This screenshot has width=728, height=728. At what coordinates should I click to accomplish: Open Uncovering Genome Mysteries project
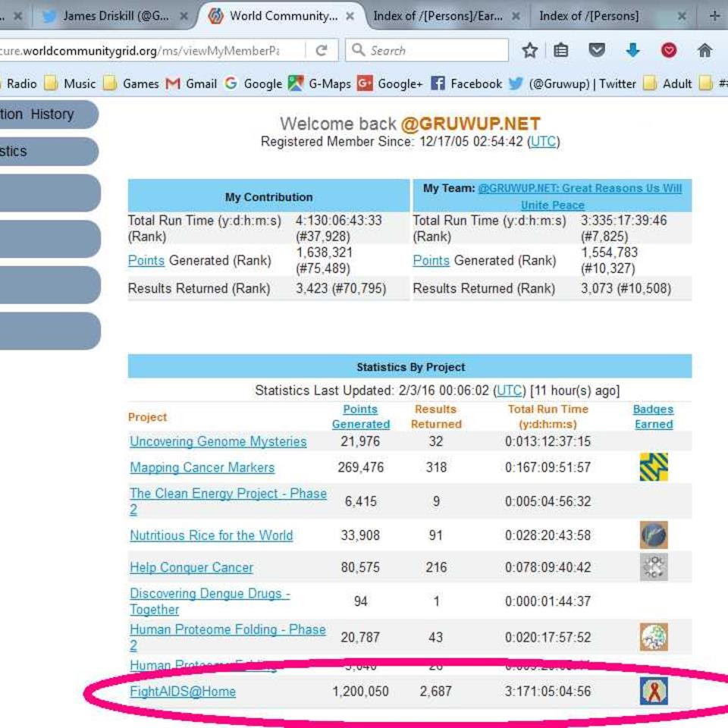pyautogui.click(x=218, y=441)
